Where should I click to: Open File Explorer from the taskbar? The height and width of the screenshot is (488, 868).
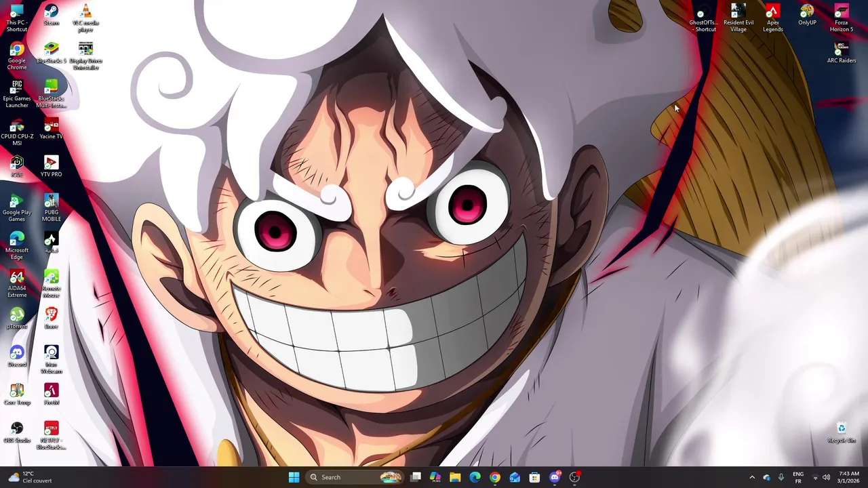tap(455, 477)
